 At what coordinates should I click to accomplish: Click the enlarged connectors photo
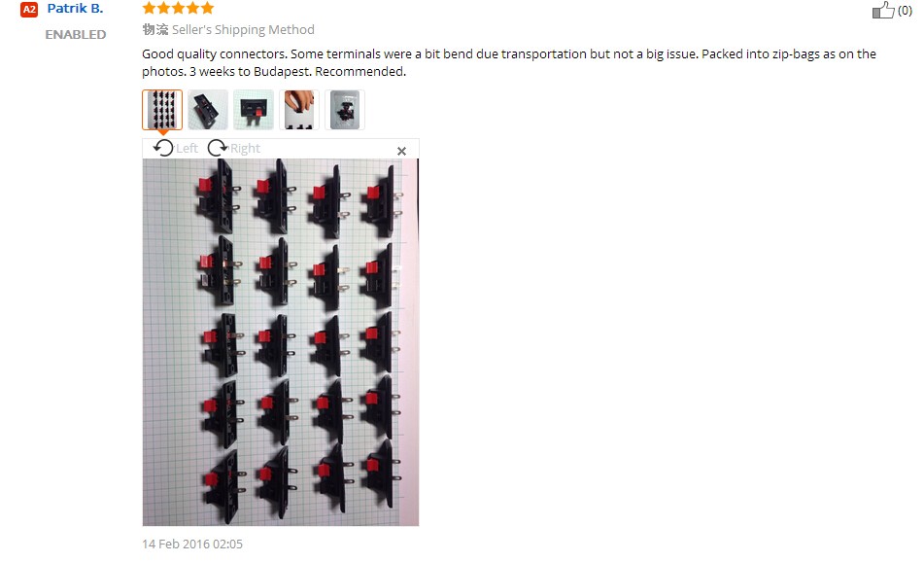tap(281, 342)
